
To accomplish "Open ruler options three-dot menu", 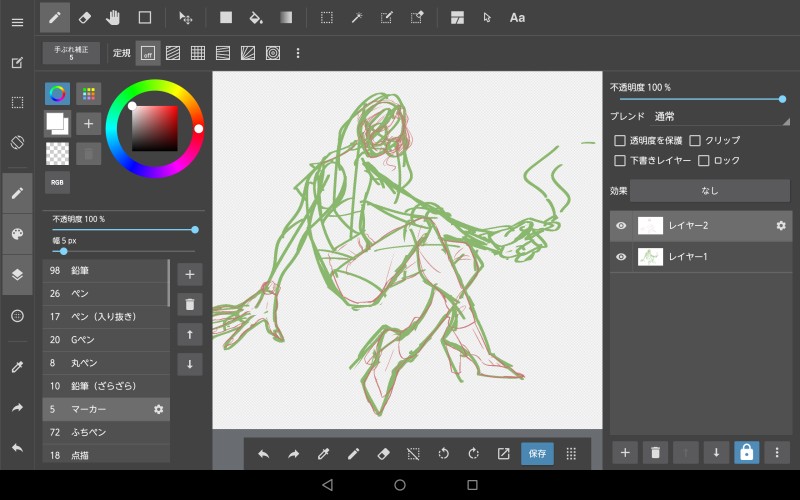I will pyautogui.click(x=297, y=53).
